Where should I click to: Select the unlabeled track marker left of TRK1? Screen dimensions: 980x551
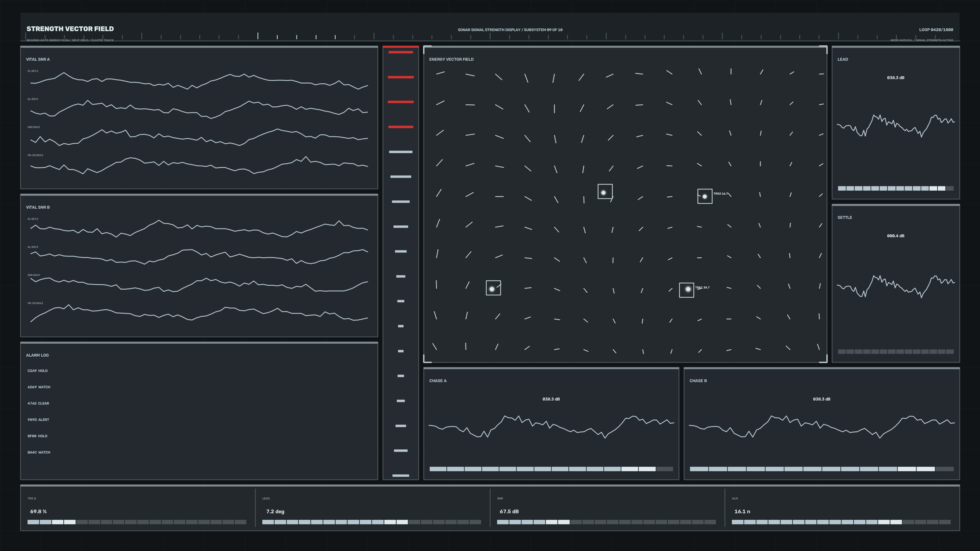493,288
